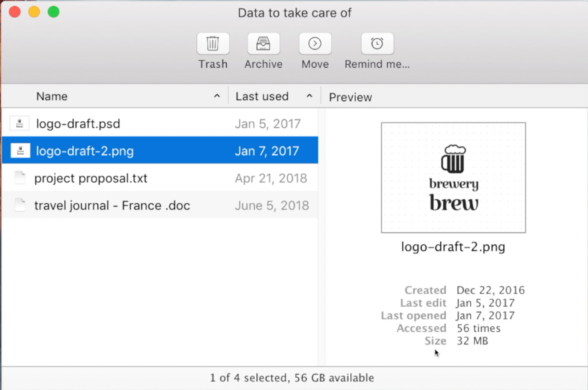
Task: Select travel journal - France .doc
Action: click(112, 205)
